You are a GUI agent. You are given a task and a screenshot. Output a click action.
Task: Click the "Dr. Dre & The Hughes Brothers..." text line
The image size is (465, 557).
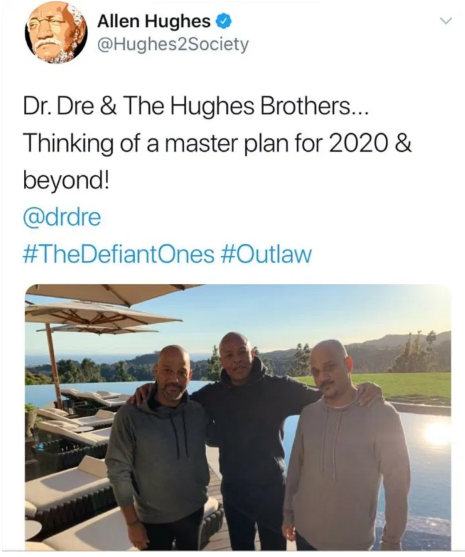pos(196,107)
